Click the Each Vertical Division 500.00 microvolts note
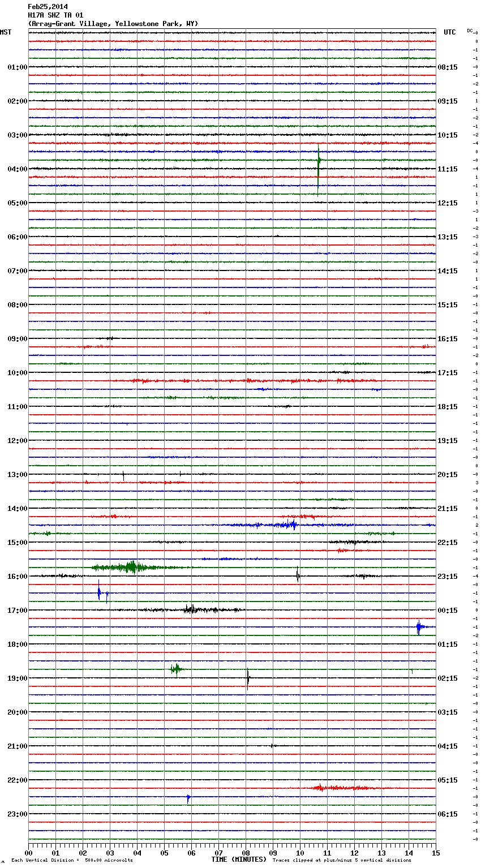This screenshot has height=868, width=481. point(72,860)
